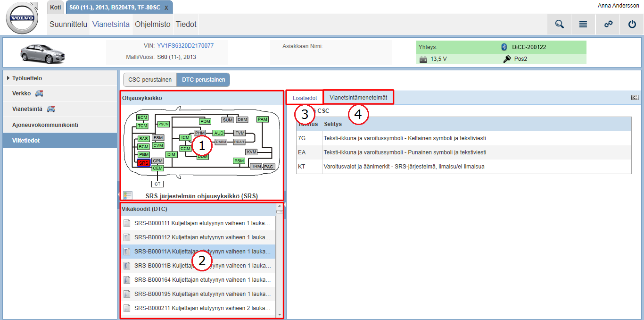This screenshot has width=644, height=320.
Task: Open the Ohjelmisto menu
Action: pos(152,25)
